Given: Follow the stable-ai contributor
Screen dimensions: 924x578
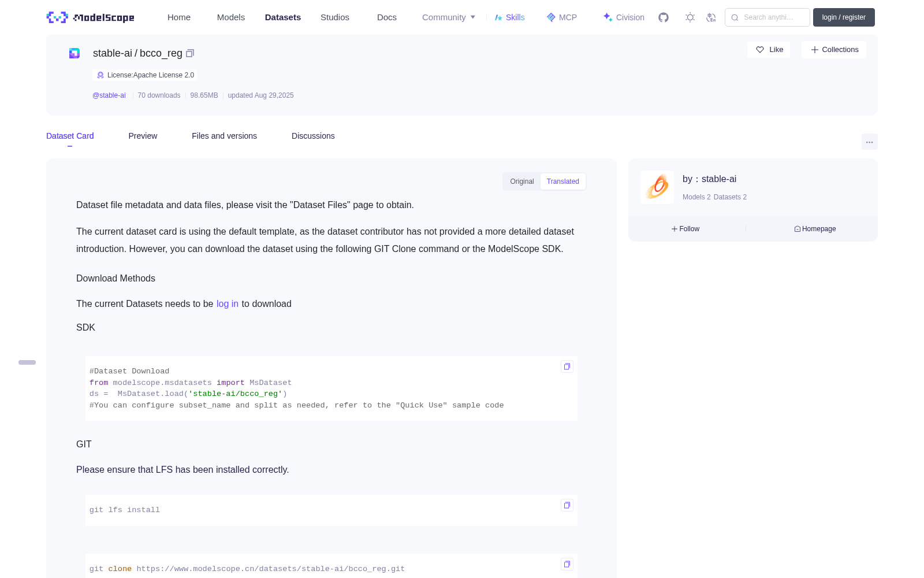Looking at the screenshot, I should click(685, 229).
